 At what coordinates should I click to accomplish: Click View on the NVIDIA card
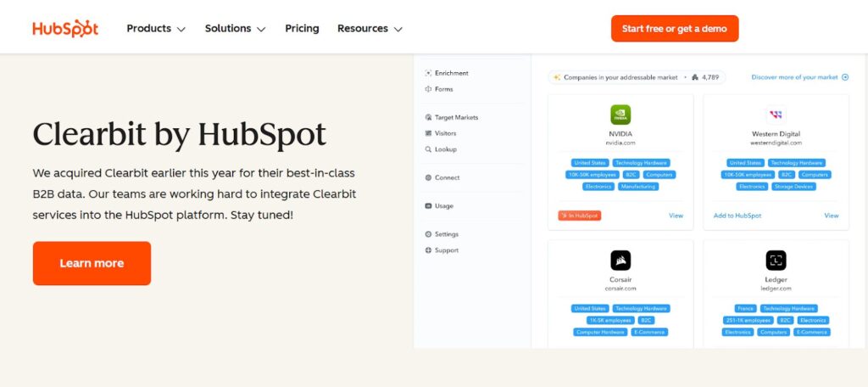tap(676, 216)
